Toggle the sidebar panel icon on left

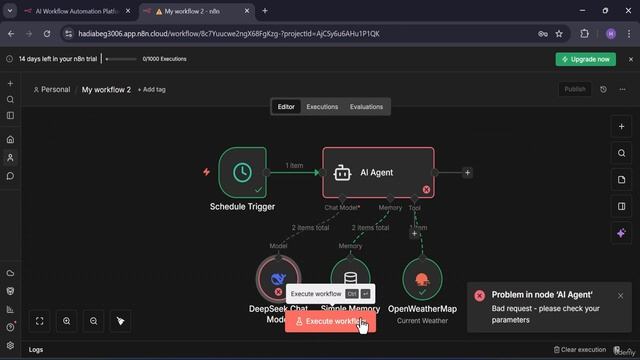pyautogui.click(x=10, y=116)
